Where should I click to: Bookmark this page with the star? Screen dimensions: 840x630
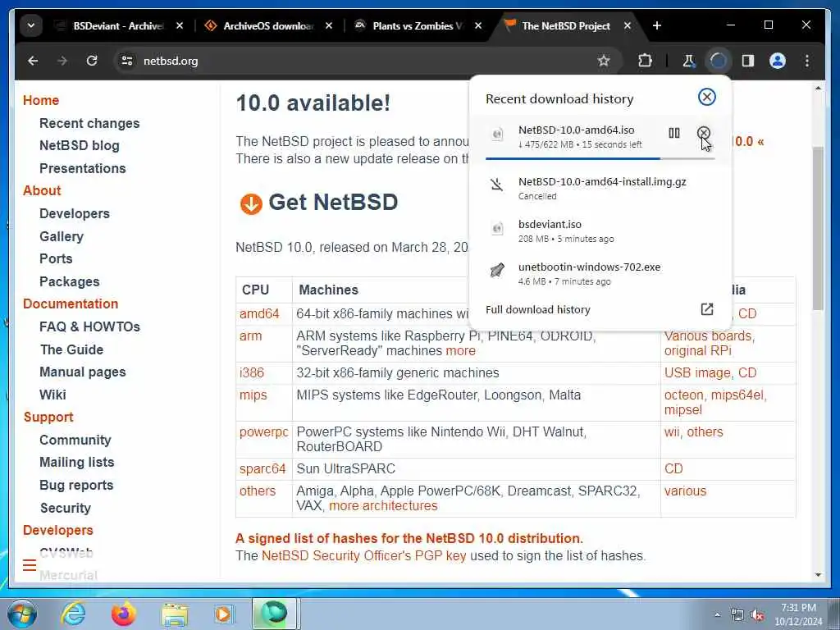(604, 61)
